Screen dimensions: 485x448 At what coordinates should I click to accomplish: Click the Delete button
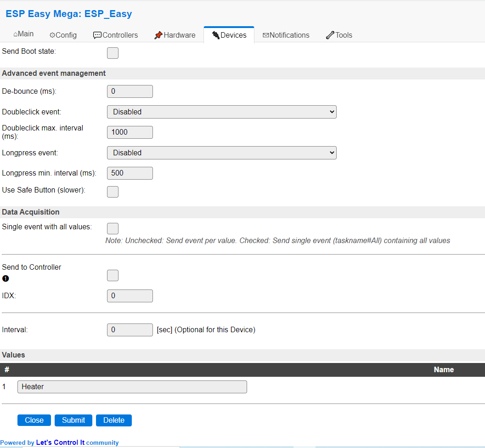[114, 420]
